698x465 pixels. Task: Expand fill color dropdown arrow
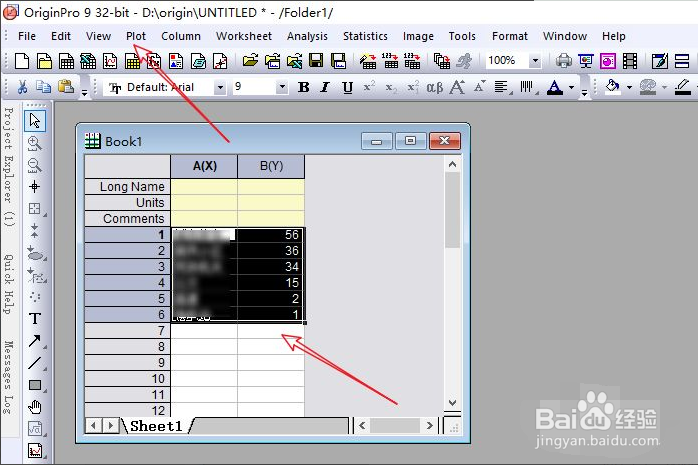(629, 88)
